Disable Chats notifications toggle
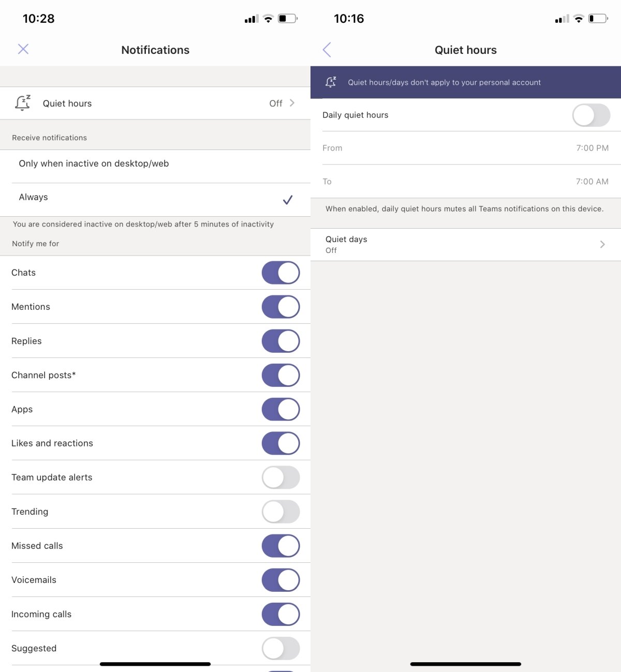The height and width of the screenshot is (672, 621). (280, 273)
